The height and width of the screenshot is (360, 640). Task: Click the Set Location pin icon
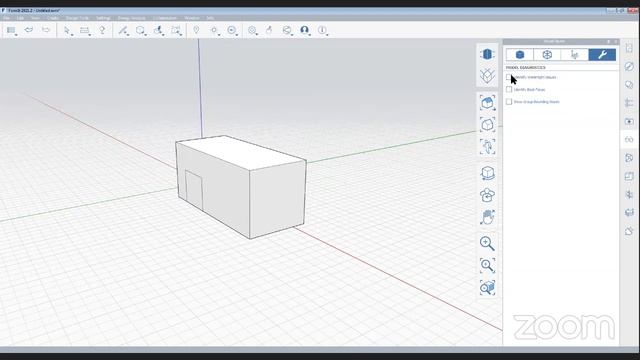(x=196, y=30)
